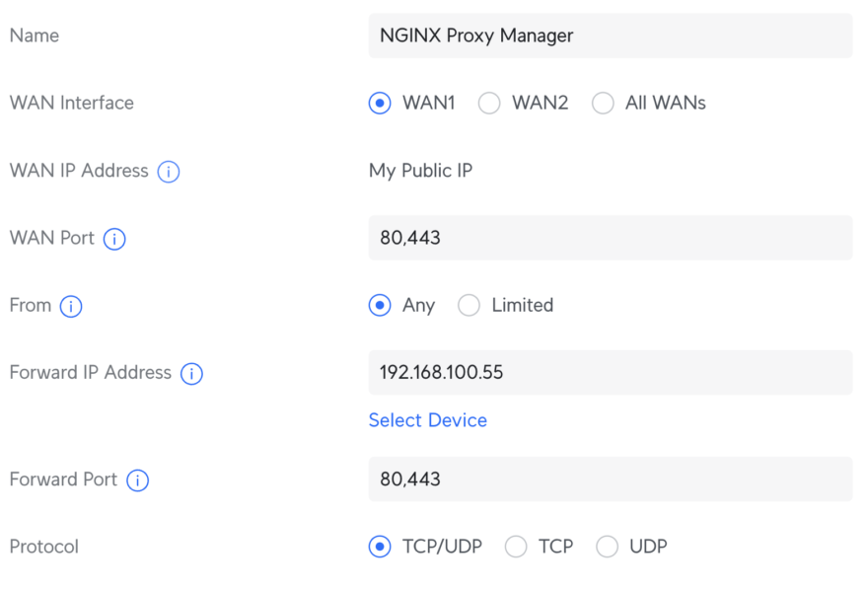Switch protocol to TCP only
868x591 pixels.
tap(516, 547)
